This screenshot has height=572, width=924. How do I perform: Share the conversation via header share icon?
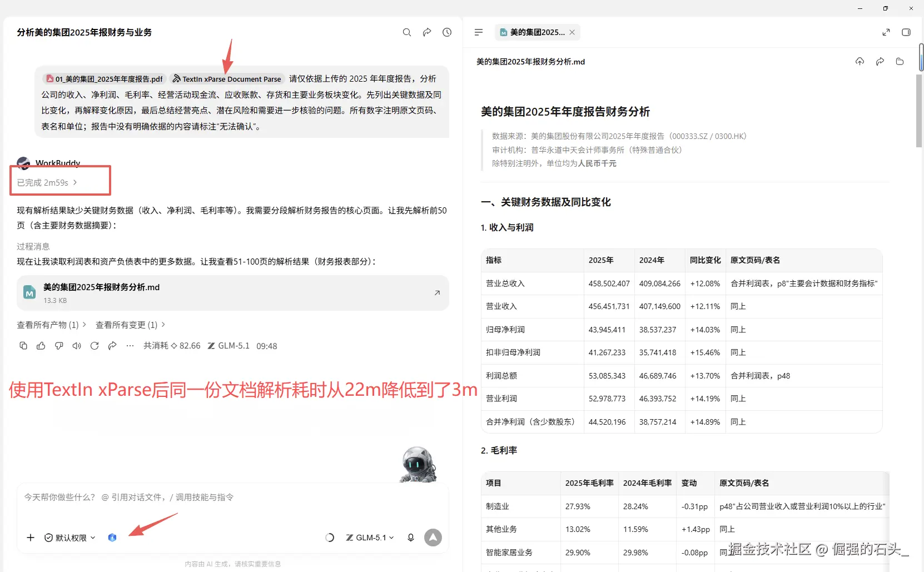coord(427,32)
